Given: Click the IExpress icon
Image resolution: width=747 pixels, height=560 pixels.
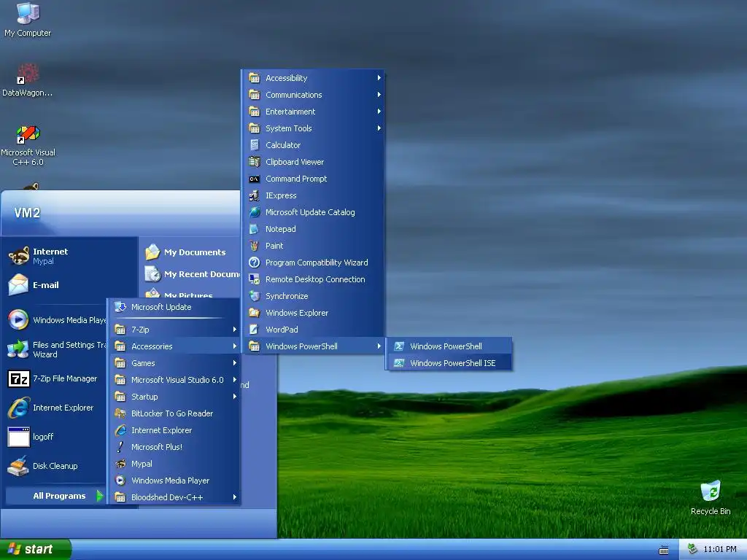Looking at the screenshot, I should [255, 195].
